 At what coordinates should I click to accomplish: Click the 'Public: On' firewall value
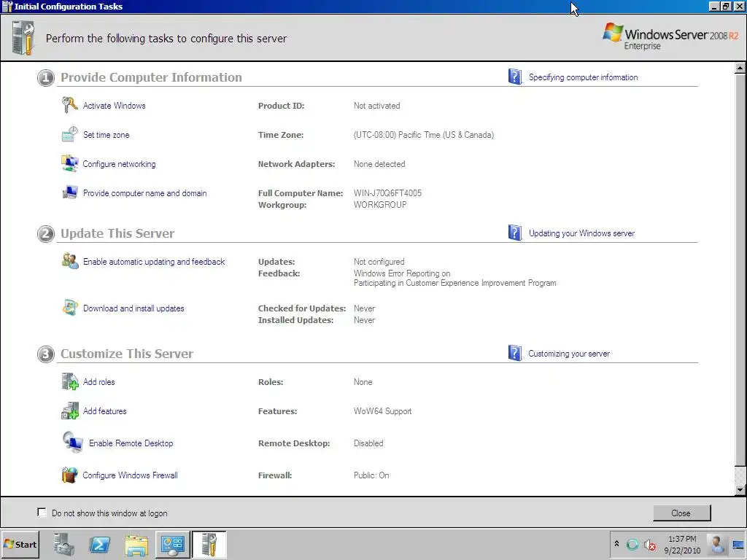pos(371,475)
